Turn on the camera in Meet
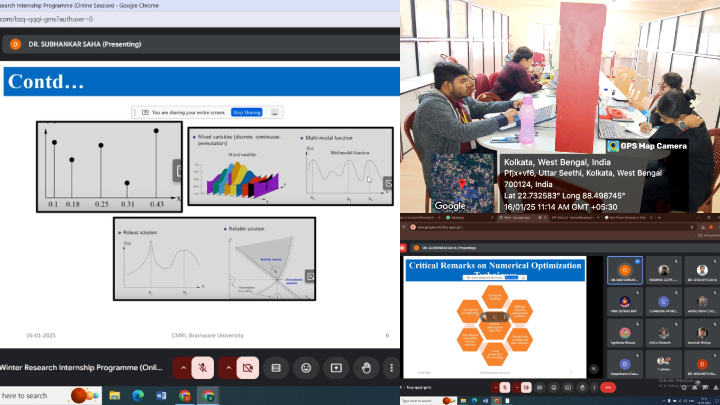This screenshot has width=720, height=405. [x=248, y=367]
